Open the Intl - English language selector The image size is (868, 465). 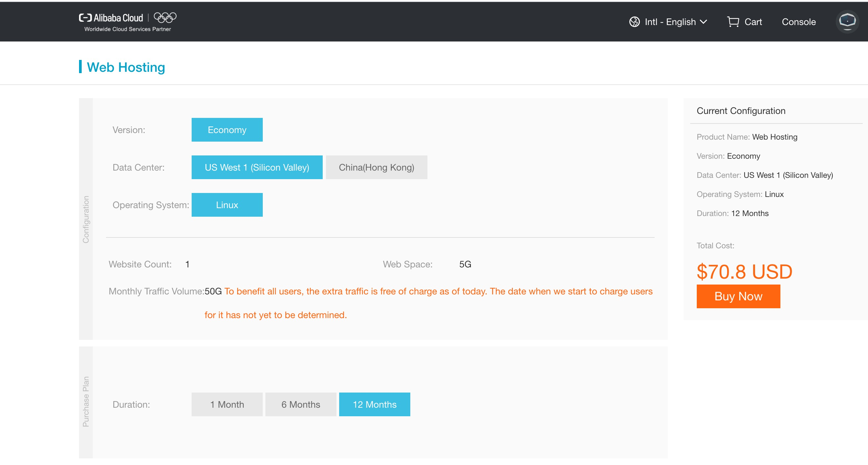[670, 22]
